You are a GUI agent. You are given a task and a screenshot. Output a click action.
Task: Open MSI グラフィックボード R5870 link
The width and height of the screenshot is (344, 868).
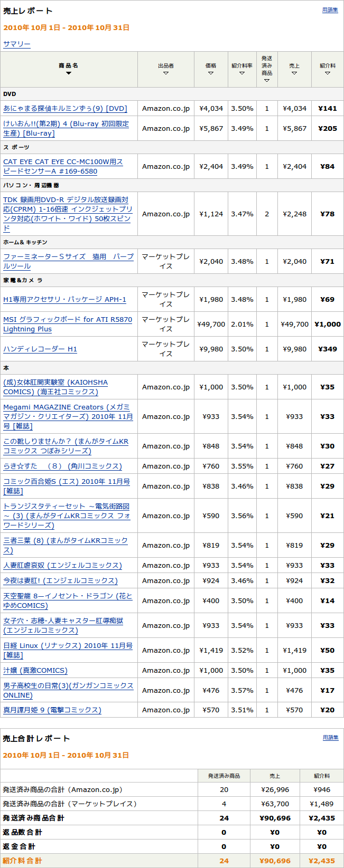[x=68, y=324]
